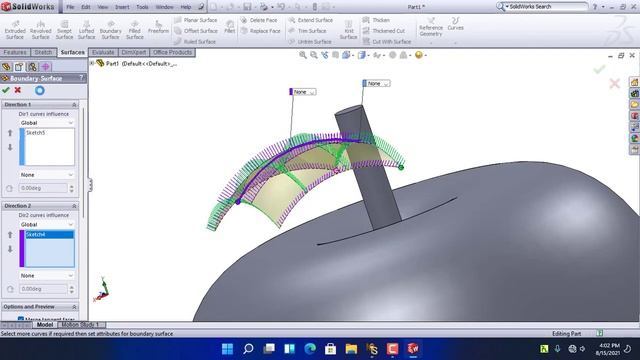
Task: Open Direction 2 tangent type None dropdown
Action: pos(47,276)
